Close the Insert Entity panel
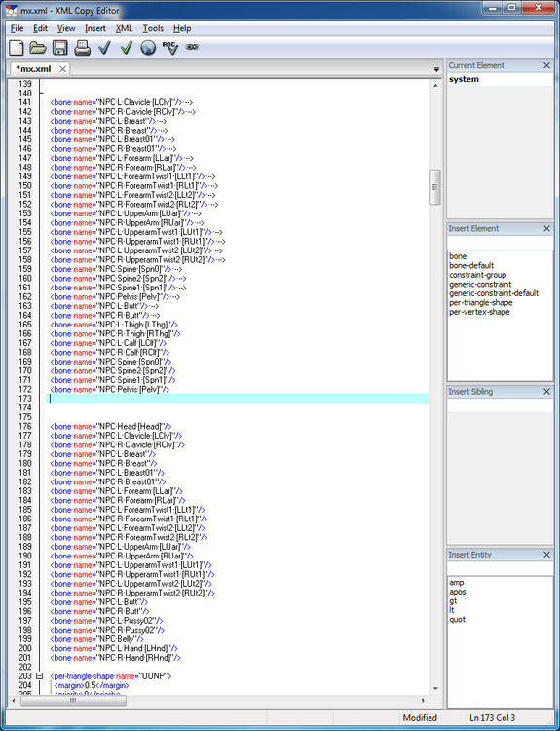 click(547, 555)
